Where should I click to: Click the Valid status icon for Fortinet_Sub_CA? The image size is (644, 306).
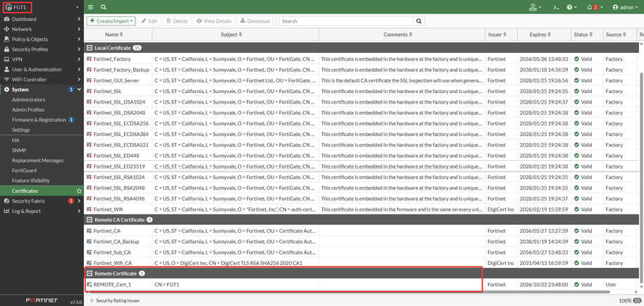[x=576, y=252]
